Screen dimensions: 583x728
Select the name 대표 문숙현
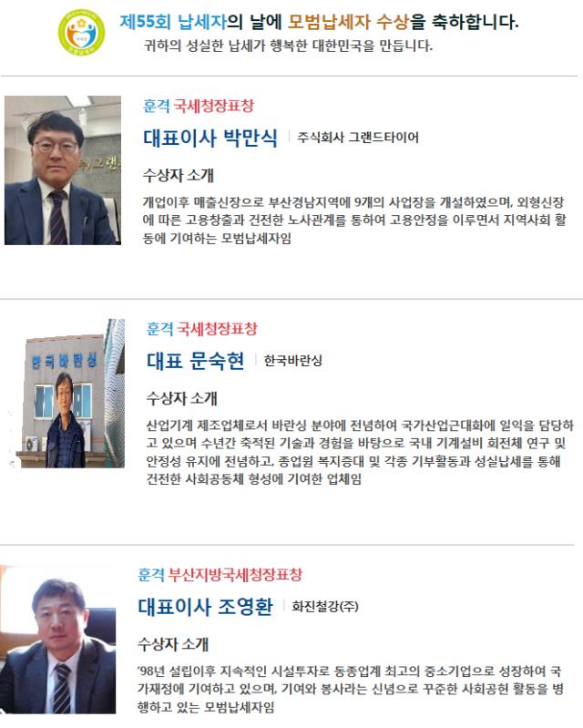point(196,360)
